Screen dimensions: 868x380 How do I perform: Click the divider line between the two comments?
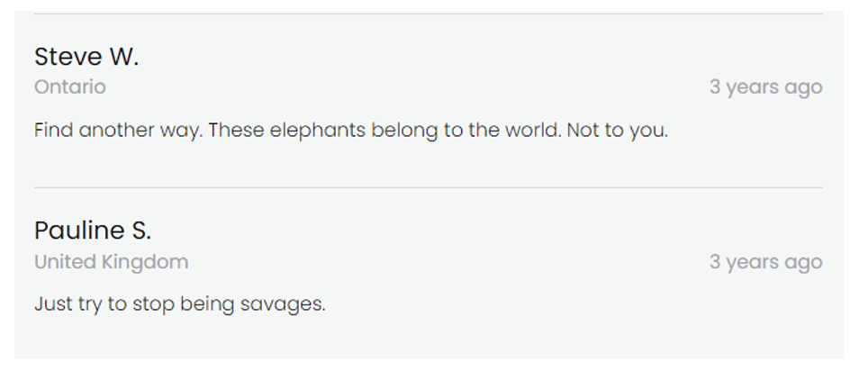428,187
